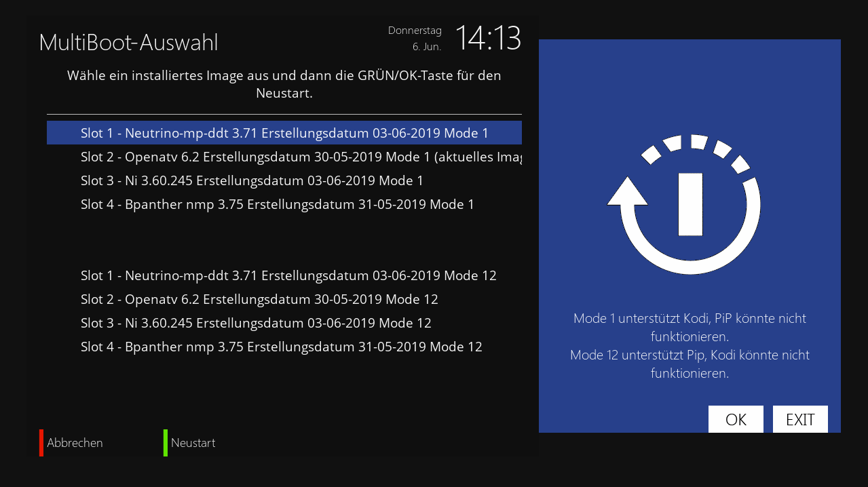
Task: Choose Slot 2 Openatv 6.2 Mode 12
Action: pos(259,299)
